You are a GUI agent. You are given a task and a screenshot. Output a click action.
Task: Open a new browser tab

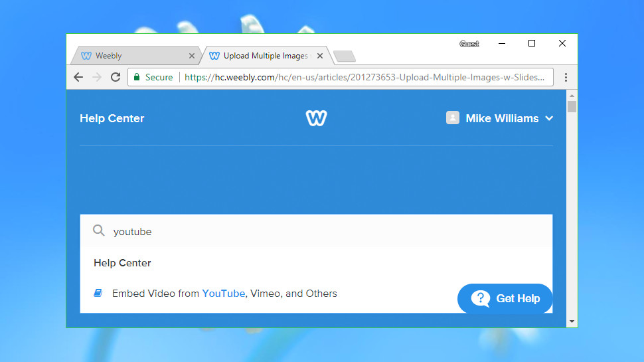point(344,56)
